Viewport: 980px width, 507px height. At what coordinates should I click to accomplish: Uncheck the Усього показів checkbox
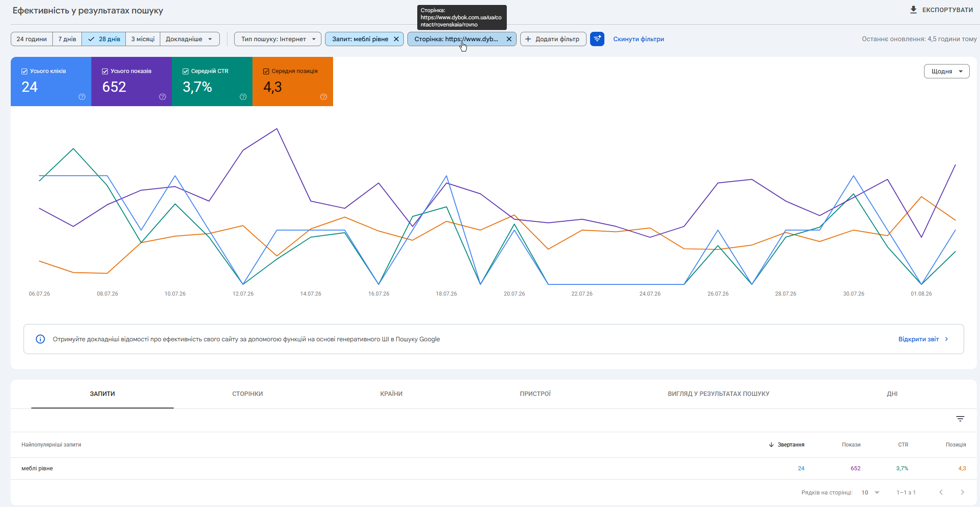pos(105,71)
